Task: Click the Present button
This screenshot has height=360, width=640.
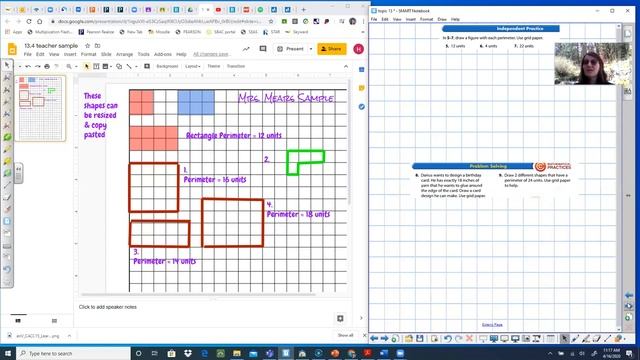Action: pyautogui.click(x=290, y=49)
